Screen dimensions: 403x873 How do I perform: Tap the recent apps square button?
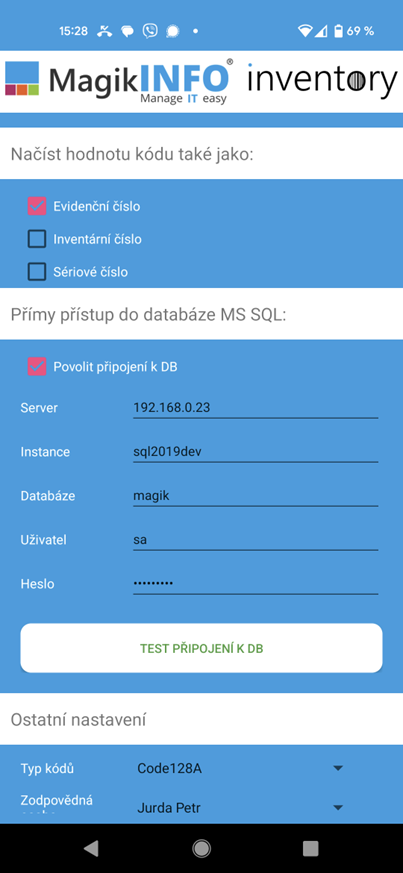pos(311,848)
